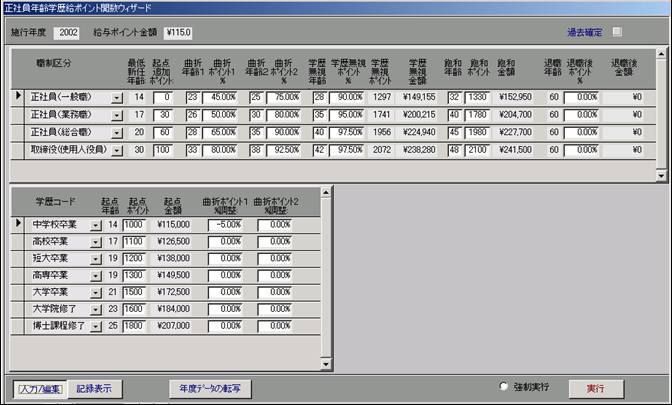Open dropdown for 取締役(使用人役員) row

point(117,151)
